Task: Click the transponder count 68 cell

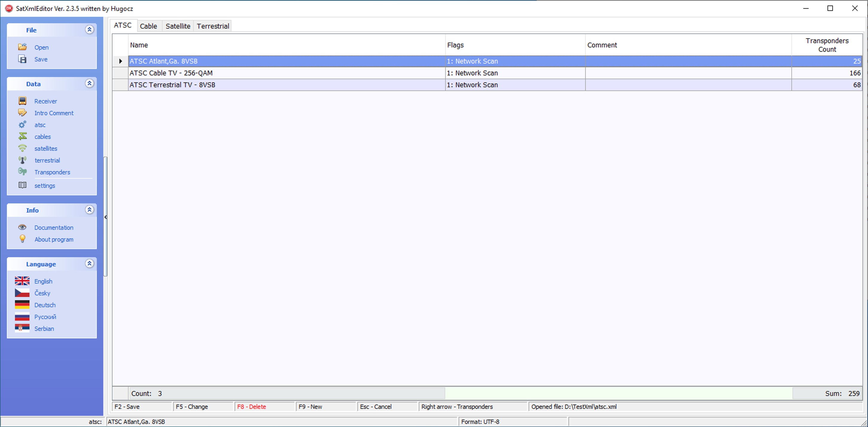Action: click(827, 85)
